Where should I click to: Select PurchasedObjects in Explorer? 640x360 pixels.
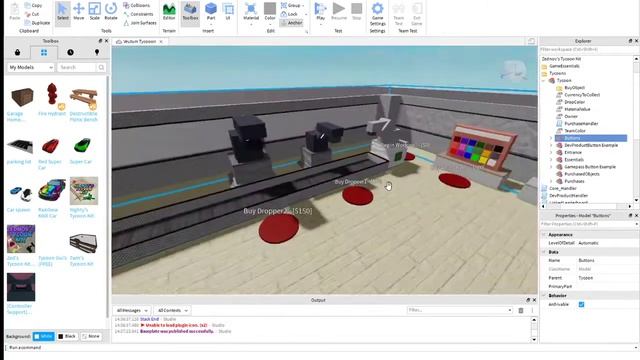pos(582,174)
